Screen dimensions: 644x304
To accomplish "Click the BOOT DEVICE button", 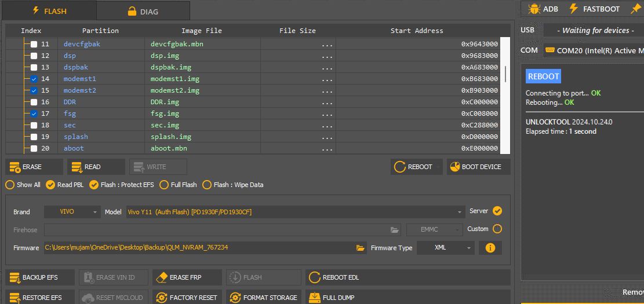I will pyautogui.click(x=478, y=167).
